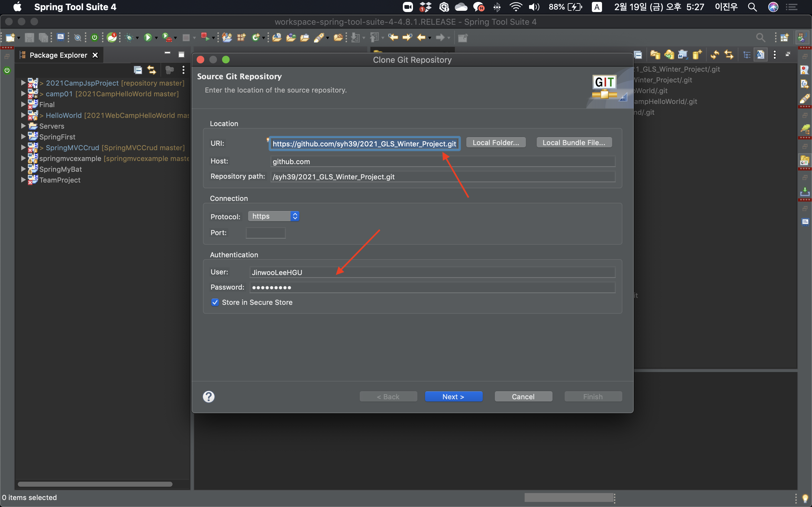812x507 pixels.
Task: Open Spring Tool Suite 4 menu
Action: (x=75, y=7)
